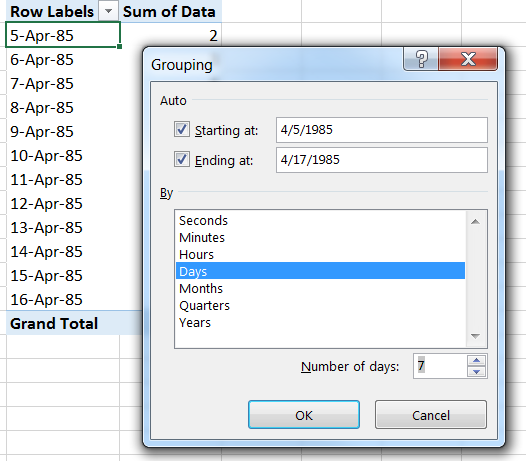Click the Starting at date field
This screenshot has height=461, width=526.
(382, 130)
